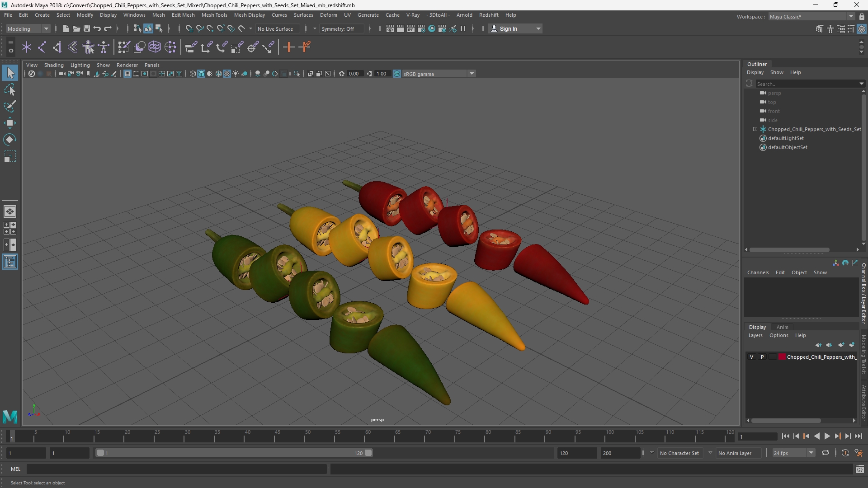Open the 24 fps frame rate dropdown
Viewport: 868px width, 488px height.
[x=793, y=453]
